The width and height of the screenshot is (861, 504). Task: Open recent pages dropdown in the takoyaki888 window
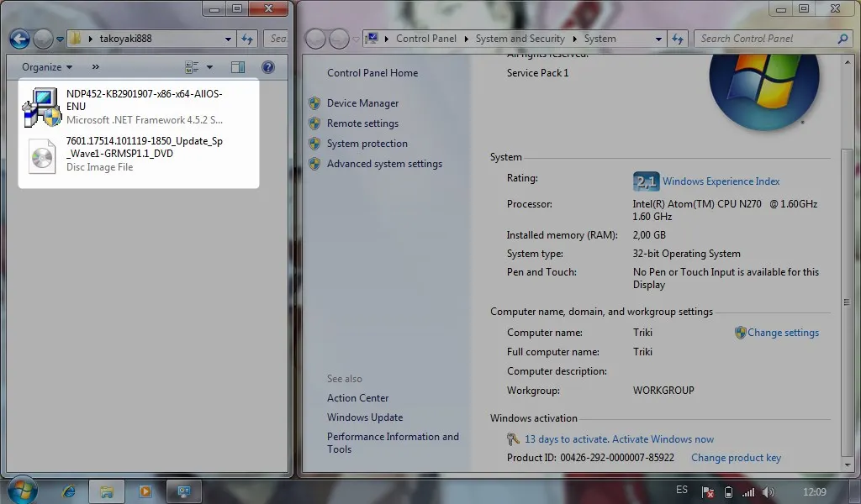pos(60,39)
